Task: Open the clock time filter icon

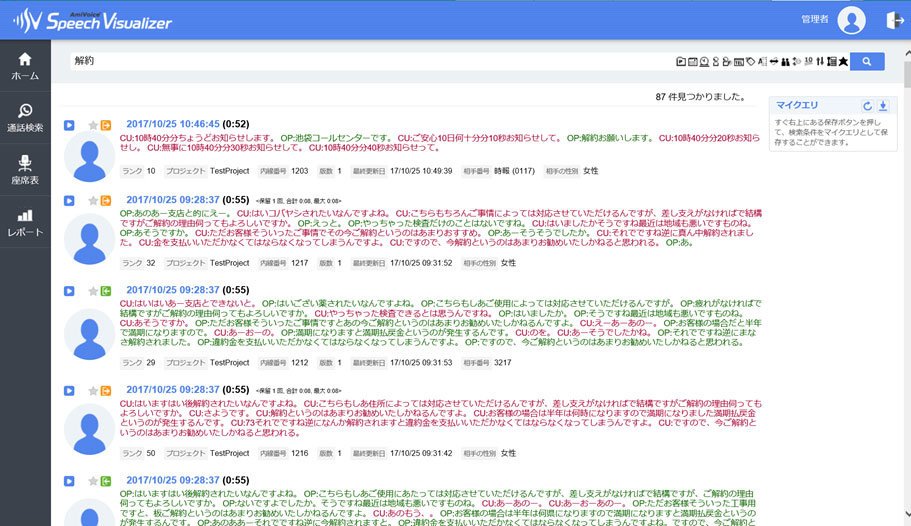Action: coord(704,61)
